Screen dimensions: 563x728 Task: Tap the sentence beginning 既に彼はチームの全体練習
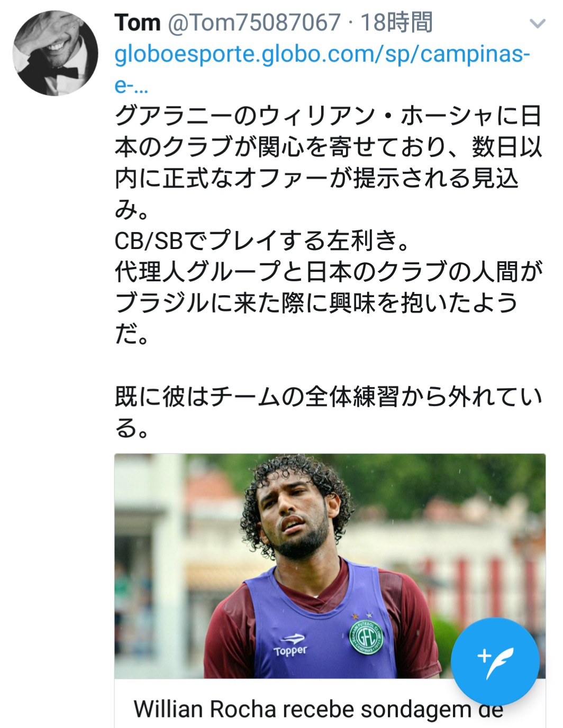[328, 397]
